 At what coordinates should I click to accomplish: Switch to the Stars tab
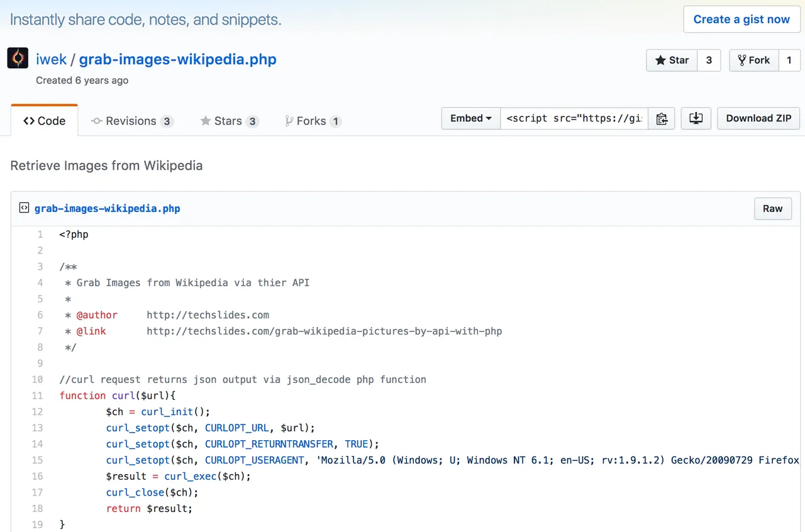[229, 121]
